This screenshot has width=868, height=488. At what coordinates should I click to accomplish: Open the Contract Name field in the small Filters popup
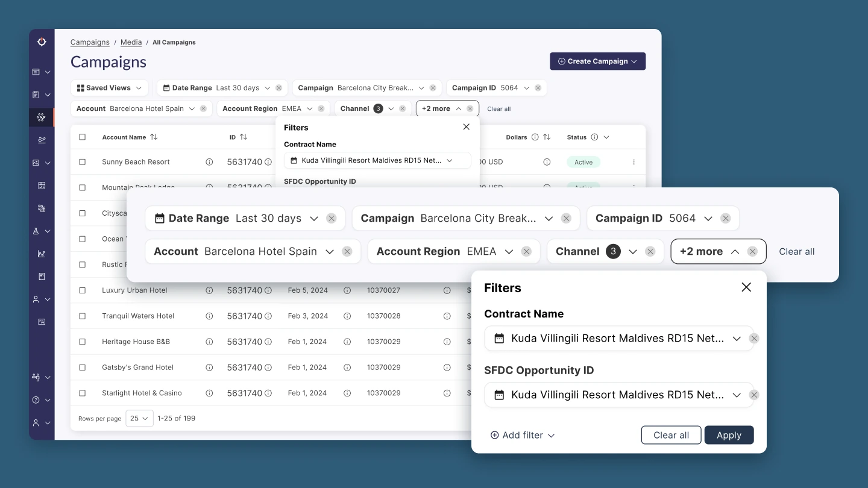tap(377, 160)
